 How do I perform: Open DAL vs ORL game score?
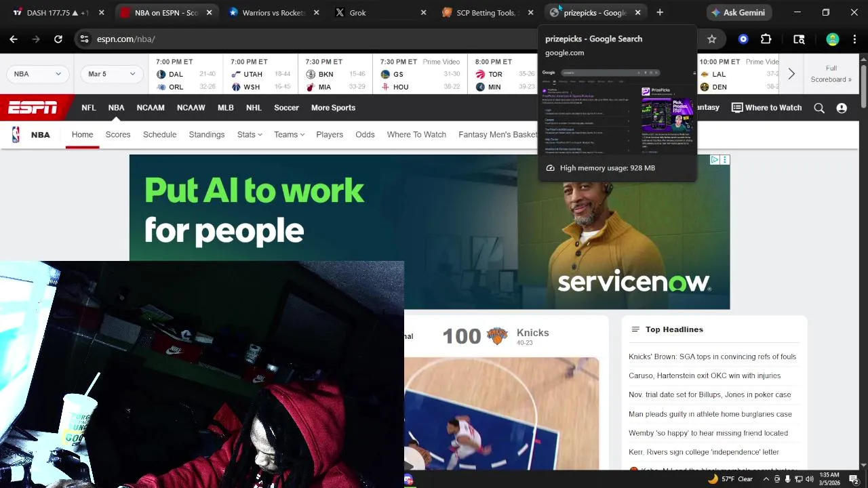point(186,74)
